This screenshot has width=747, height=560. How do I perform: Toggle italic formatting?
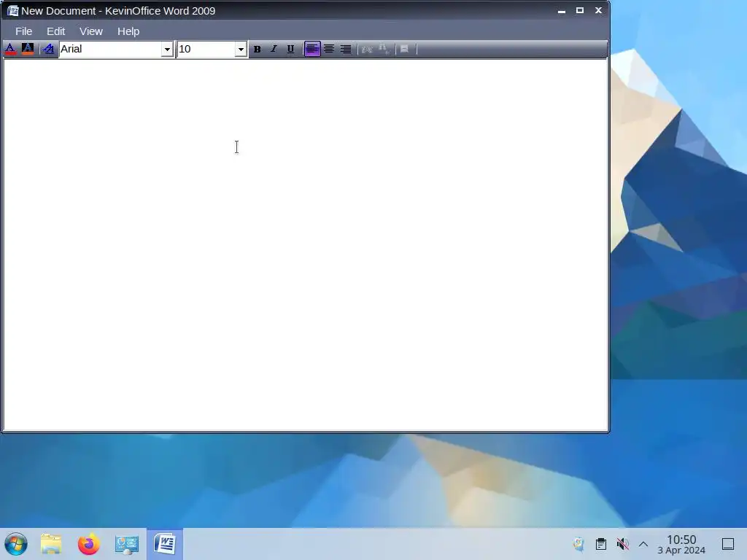[x=274, y=49]
